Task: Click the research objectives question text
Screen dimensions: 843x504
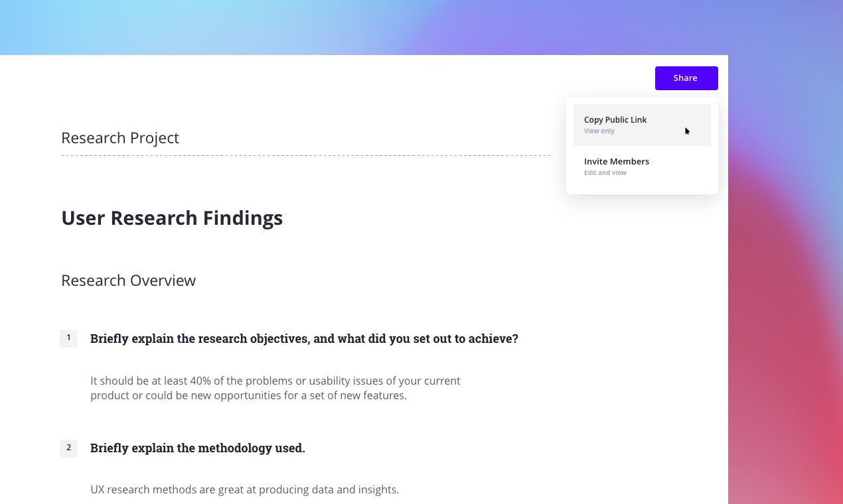Action: pyautogui.click(x=304, y=339)
